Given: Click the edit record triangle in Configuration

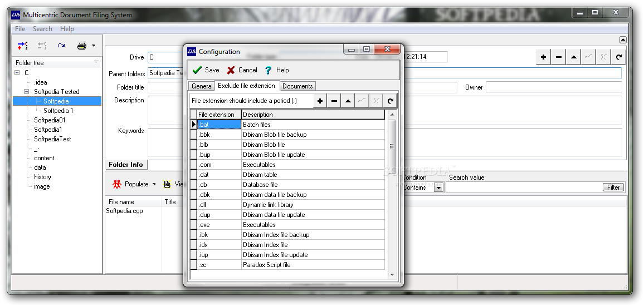Looking at the screenshot, I should pyautogui.click(x=348, y=101).
